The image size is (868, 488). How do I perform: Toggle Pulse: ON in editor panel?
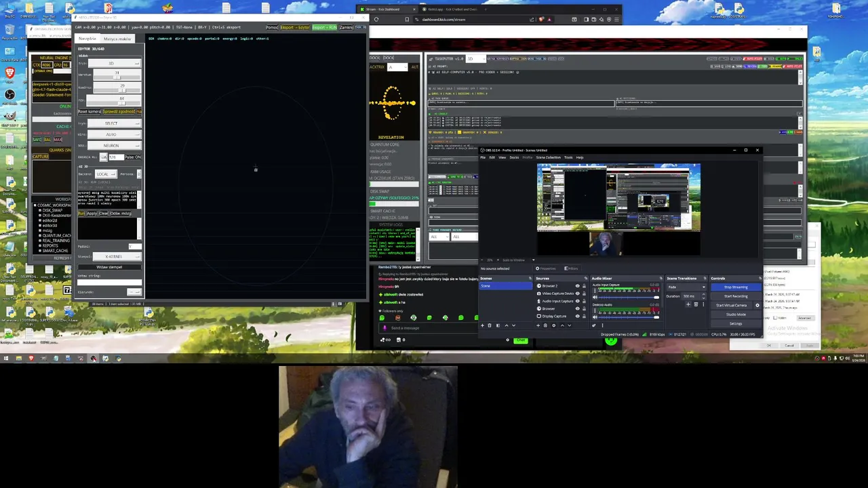point(133,157)
